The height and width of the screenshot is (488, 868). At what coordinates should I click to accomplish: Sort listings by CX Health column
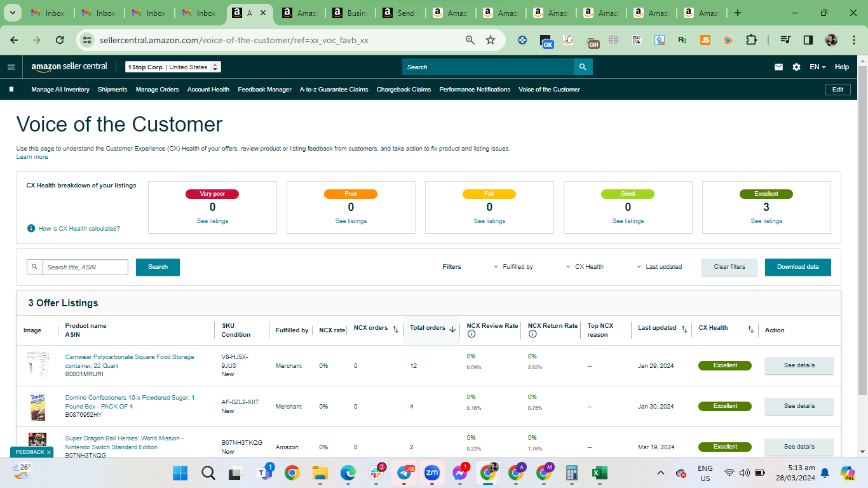750,329
